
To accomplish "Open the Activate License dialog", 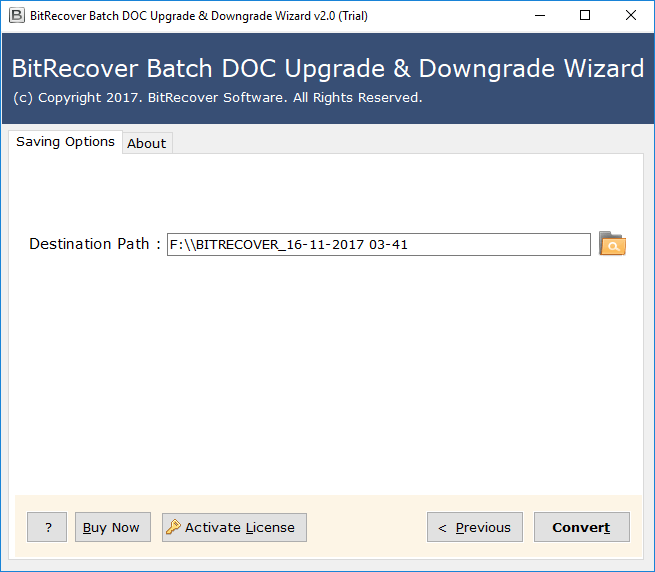I will pyautogui.click(x=234, y=527).
